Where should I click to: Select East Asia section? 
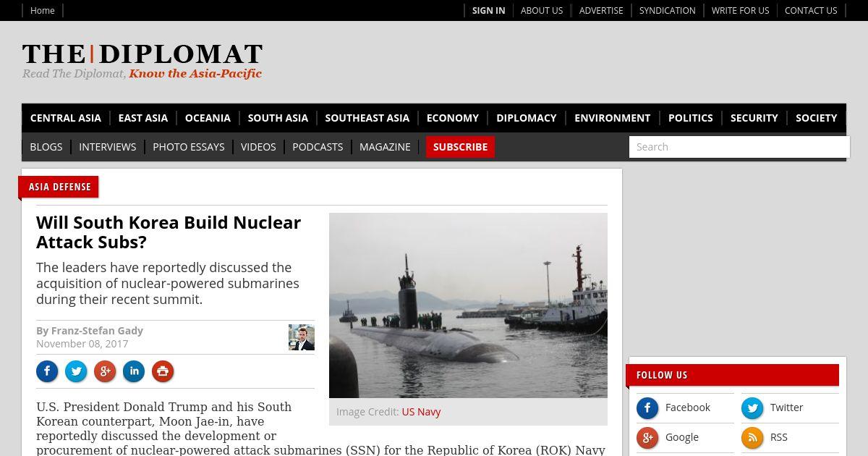click(143, 118)
